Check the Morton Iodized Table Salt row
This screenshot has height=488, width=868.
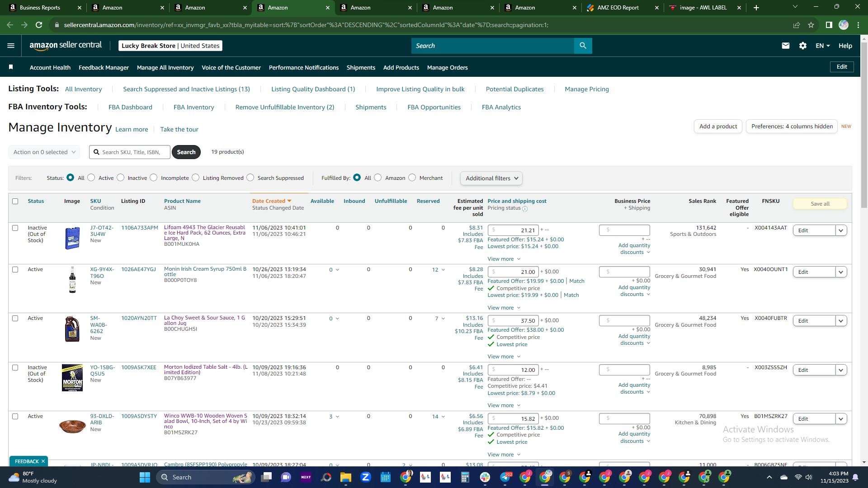point(15,368)
